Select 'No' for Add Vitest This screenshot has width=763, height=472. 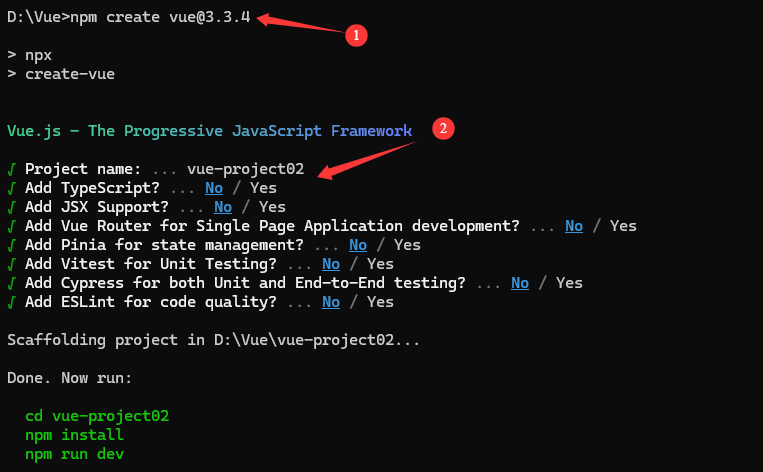coord(331,264)
